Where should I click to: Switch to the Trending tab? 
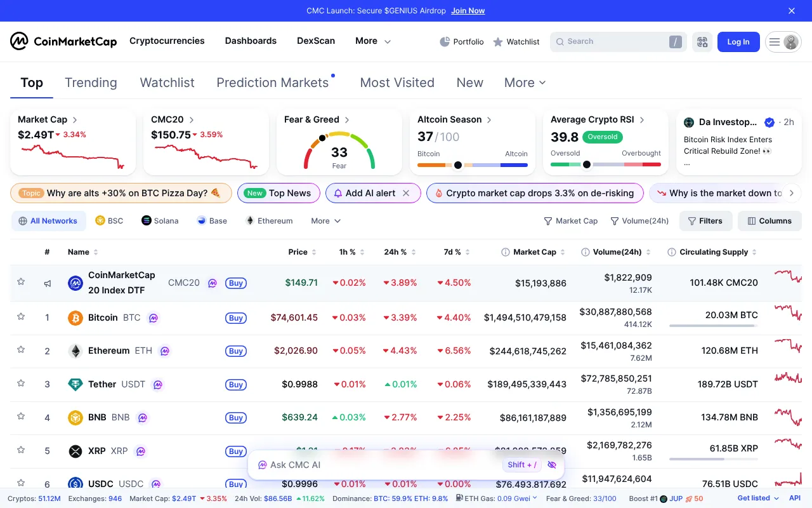tap(91, 83)
